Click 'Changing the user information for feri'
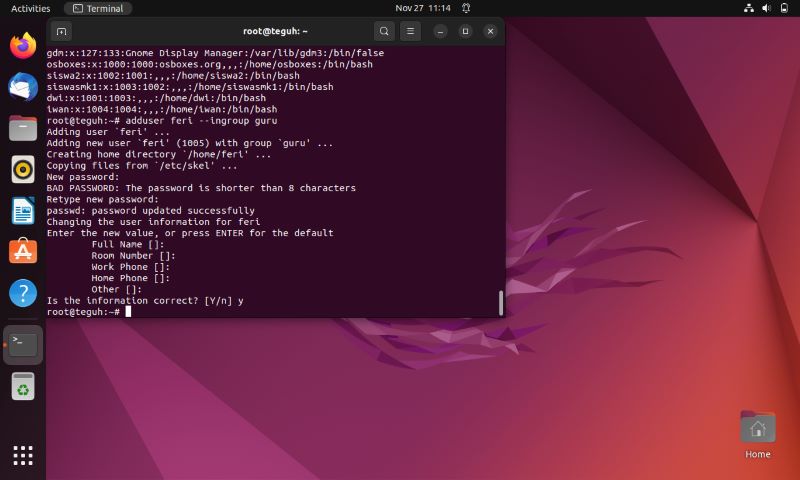The height and width of the screenshot is (480, 800). (x=153, y=222)
